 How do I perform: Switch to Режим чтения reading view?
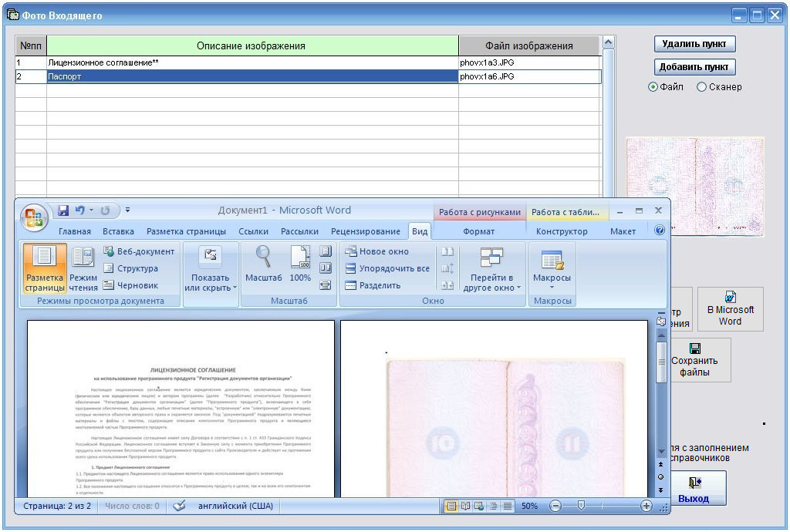(83, 269)
